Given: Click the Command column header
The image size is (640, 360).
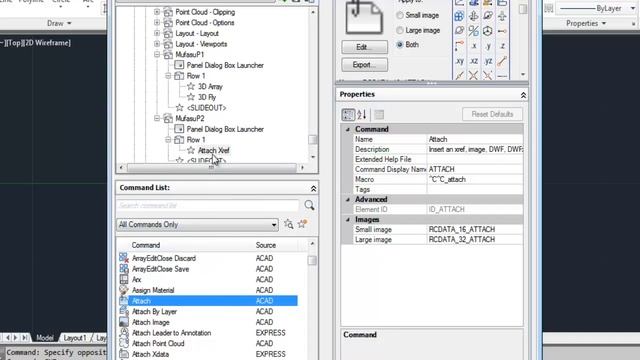Looking at the screenshot, I should (x=146, y=245).
